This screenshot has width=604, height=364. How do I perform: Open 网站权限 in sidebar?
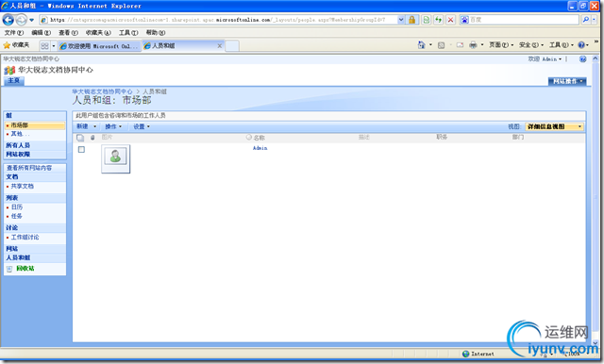[x=18, y=155]
